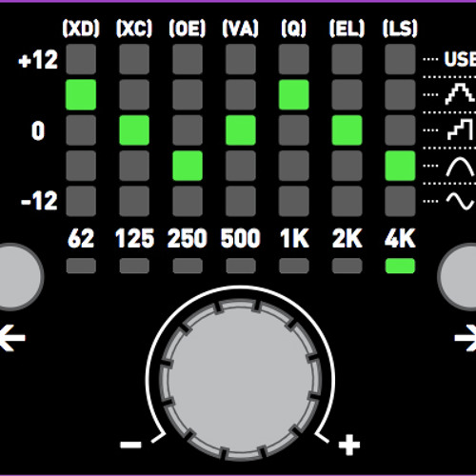Click the (OE) column header label
The image size is (476, 476).
[x=188, y=29]
